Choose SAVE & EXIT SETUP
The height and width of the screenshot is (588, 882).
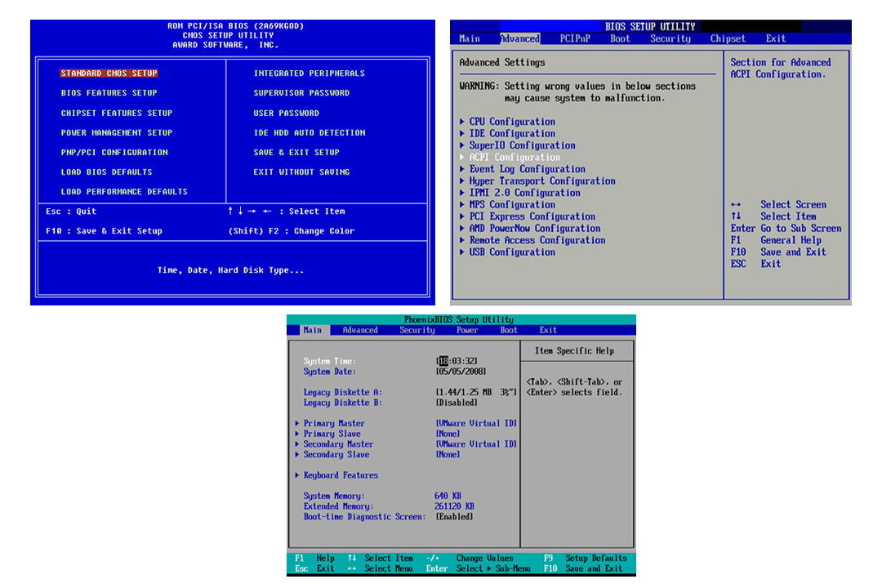tap(296, 152)
